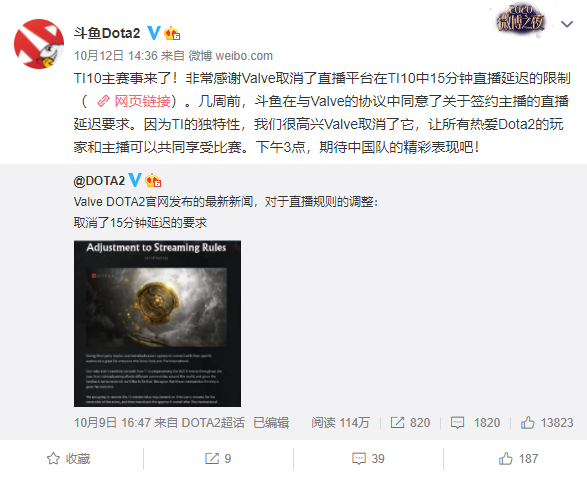Image resolution: width=587 pixels, height=477 pixels.
Task: Open the 10月9日 16:47 original post timestamp
Action: [x=112, y=423]
